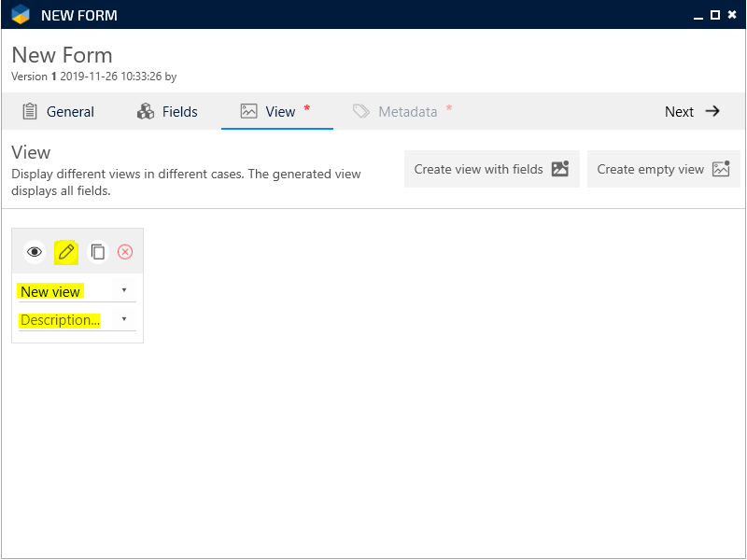Click the image icon in Create empty view

click(720, 169)
